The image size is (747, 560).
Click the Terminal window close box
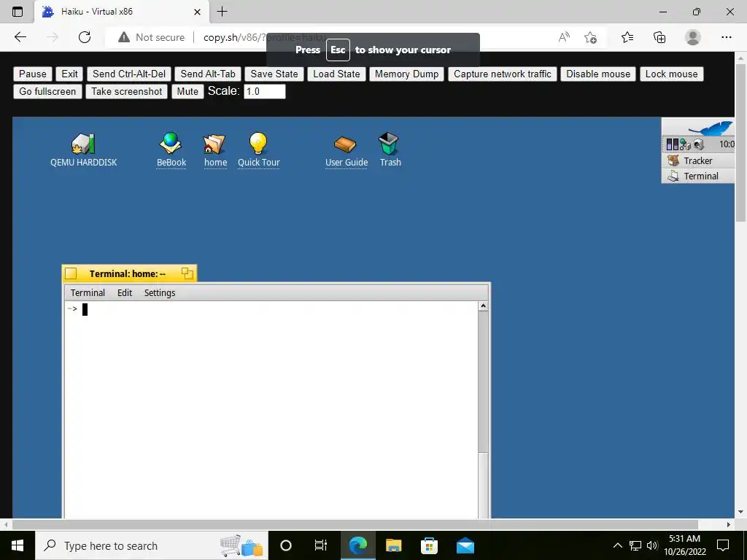click(x=71, y=273)
